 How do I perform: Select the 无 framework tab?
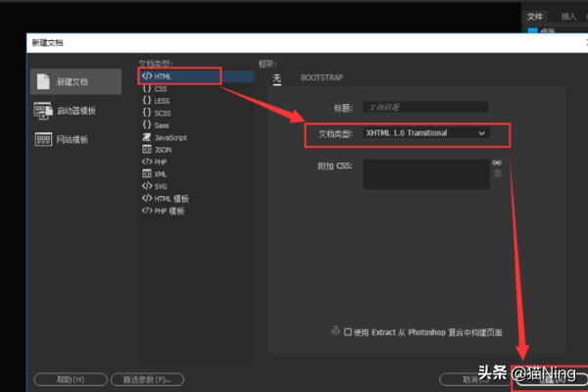point(276,78)
